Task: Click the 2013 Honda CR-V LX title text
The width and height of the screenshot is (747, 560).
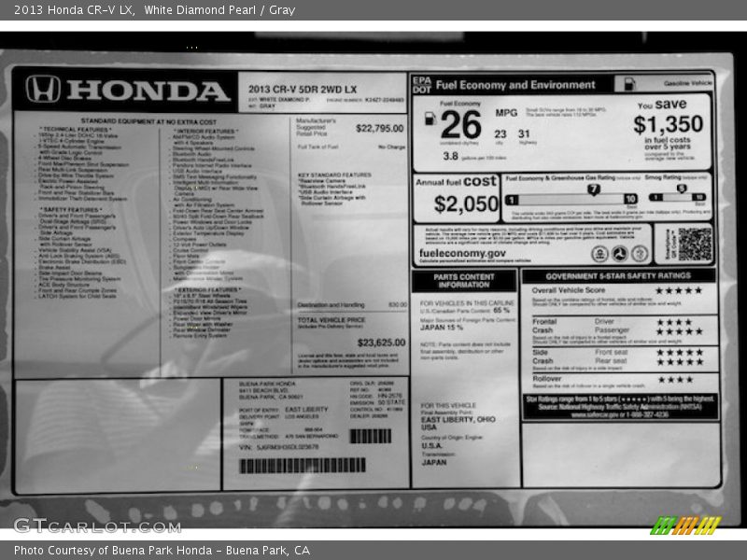Action: click(x=72, y=10)
